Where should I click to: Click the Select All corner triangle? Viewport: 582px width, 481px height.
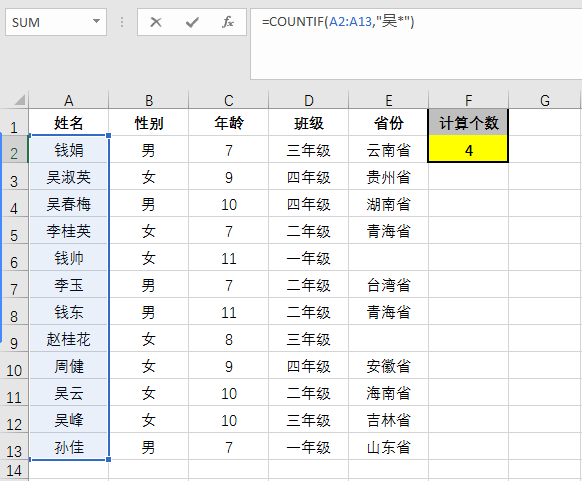coord(19,99)
